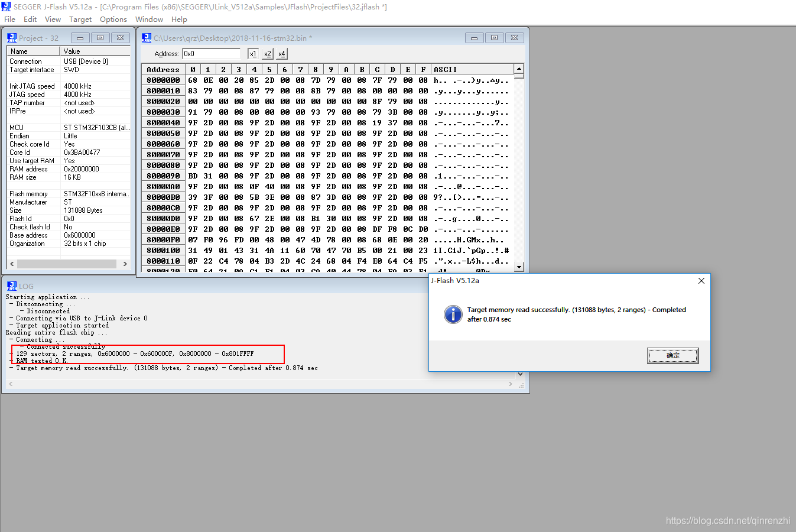The width and height of the screenshot is (796, 532).
Task: Maximize the stm32.bin hex window
Action: [494, 38]
